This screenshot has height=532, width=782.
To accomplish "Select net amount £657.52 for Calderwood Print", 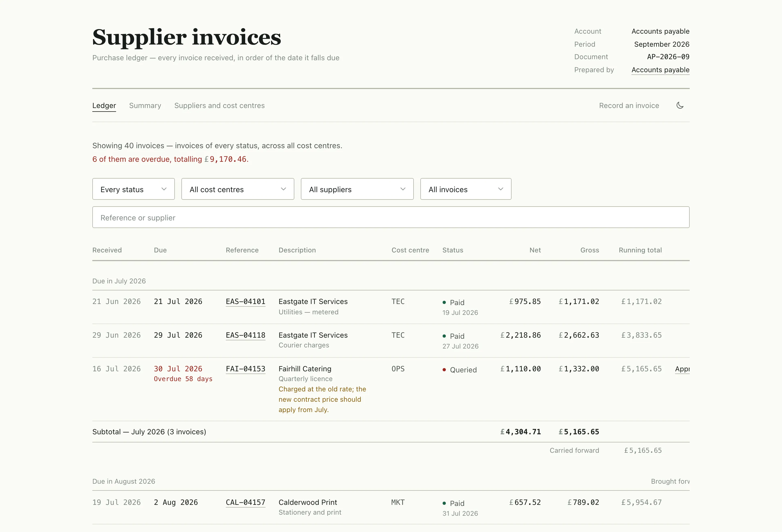I will pos(525,502).
